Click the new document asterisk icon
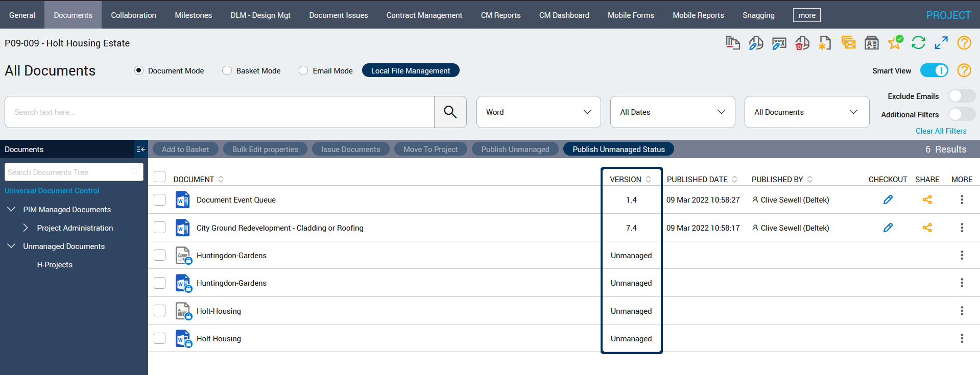Image resolution: width=980 pixels, height=375 pixels. click(x=825, y=43)
